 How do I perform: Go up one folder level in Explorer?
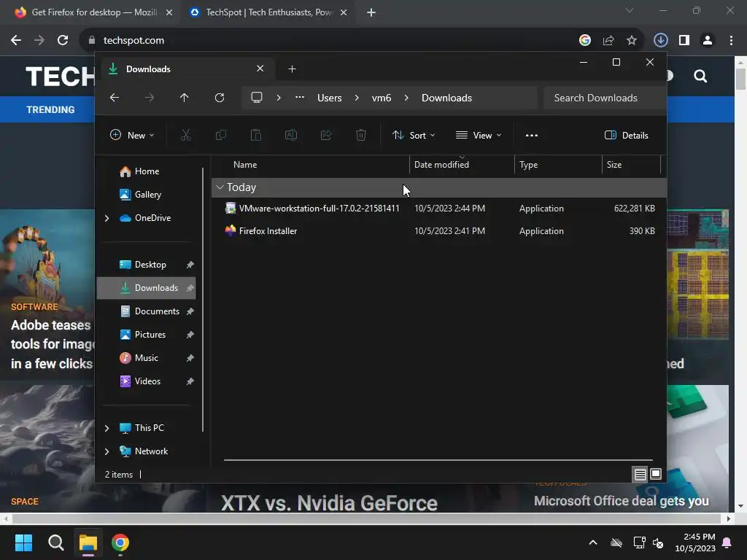185,98
